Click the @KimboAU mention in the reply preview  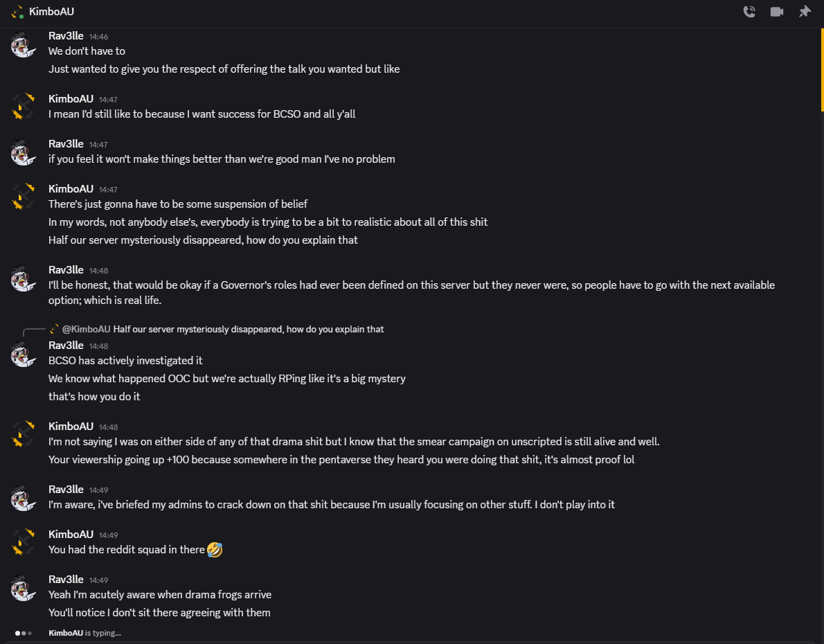[87, 329]
